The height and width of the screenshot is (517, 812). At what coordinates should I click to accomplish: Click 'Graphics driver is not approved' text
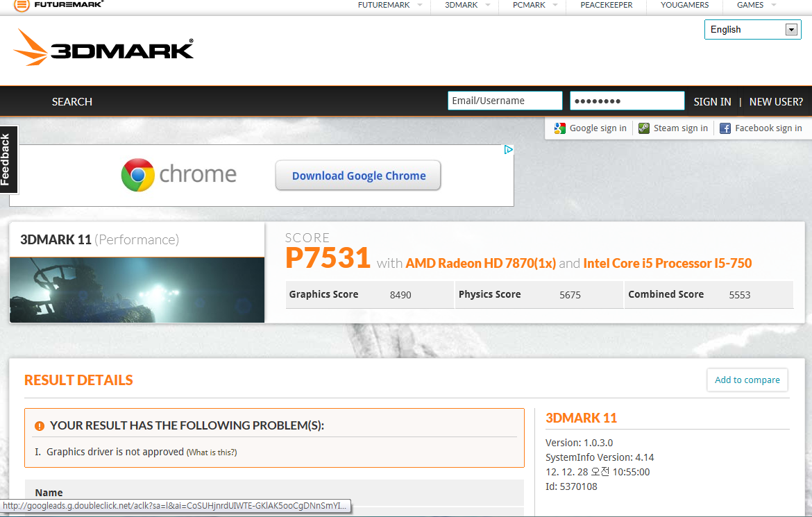click(115, 452)
